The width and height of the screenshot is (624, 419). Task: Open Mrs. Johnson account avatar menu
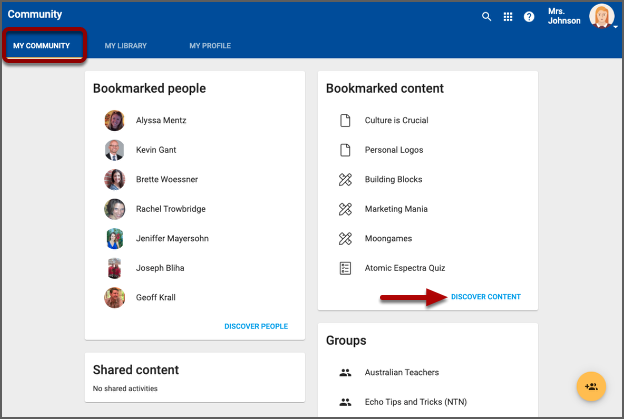point(601,17)
